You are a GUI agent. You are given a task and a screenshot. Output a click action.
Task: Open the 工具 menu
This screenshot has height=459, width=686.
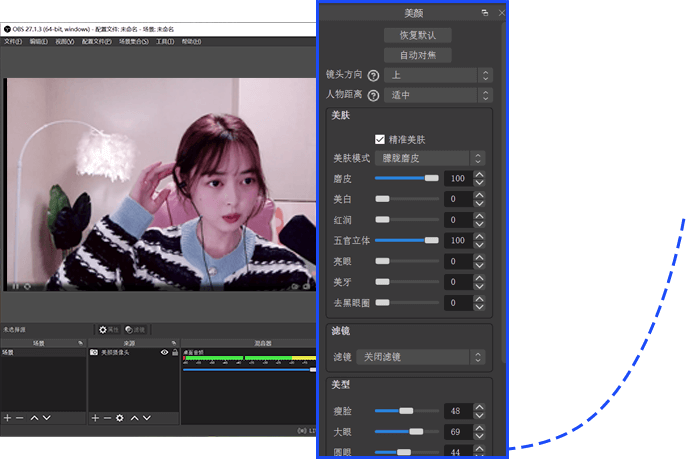(x=165, y=42)
